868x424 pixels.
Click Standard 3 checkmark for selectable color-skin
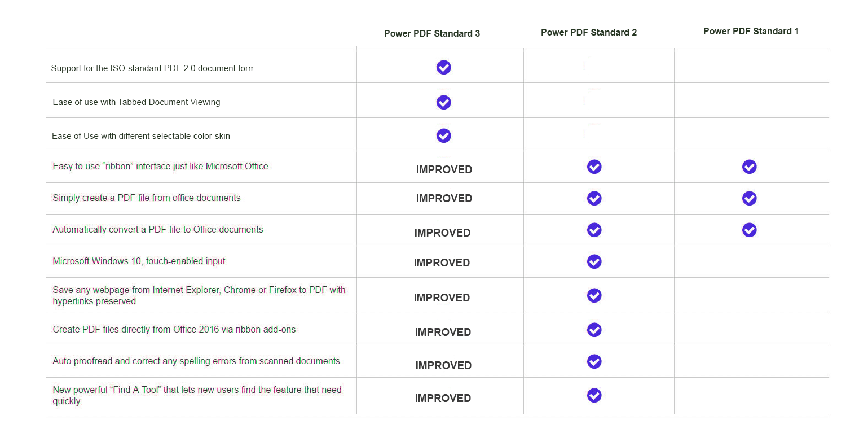[x=444, y=136]
